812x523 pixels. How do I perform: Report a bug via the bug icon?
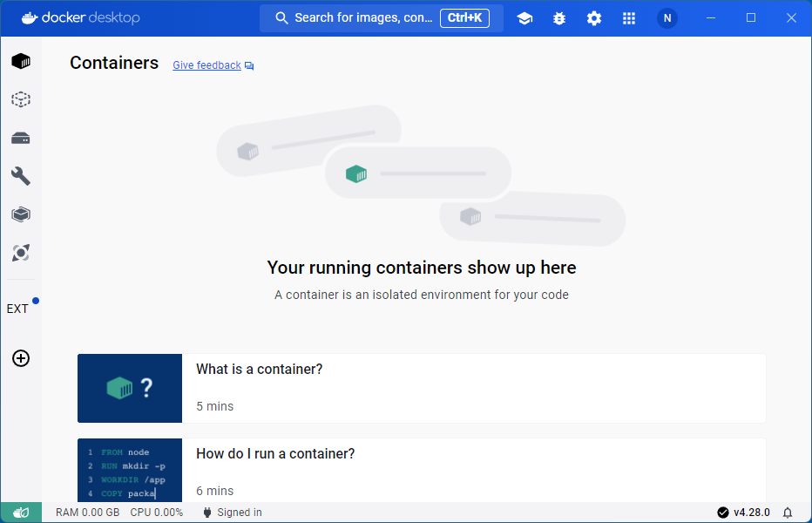click(x=558, y=17)
